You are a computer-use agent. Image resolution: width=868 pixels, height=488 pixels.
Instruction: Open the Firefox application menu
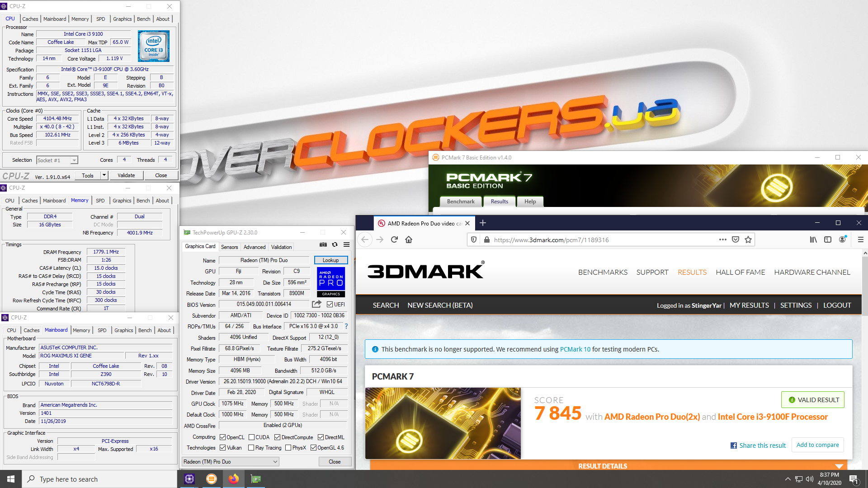pos(860,239)
